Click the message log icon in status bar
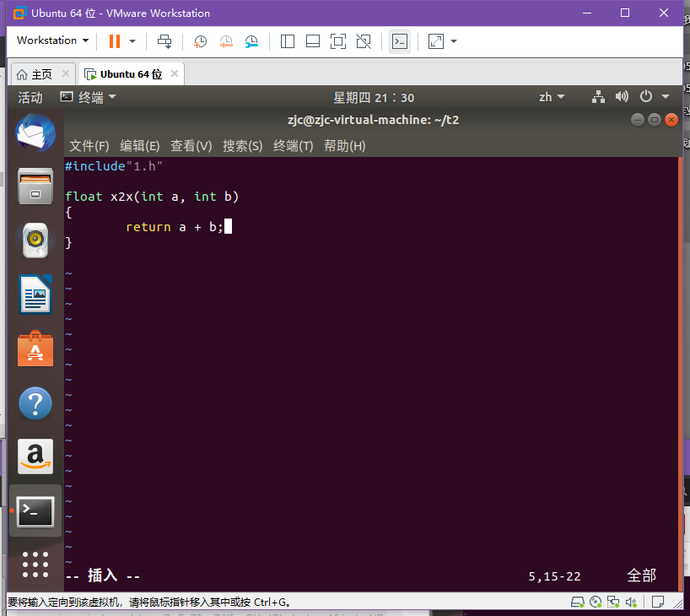 [658, 602]
